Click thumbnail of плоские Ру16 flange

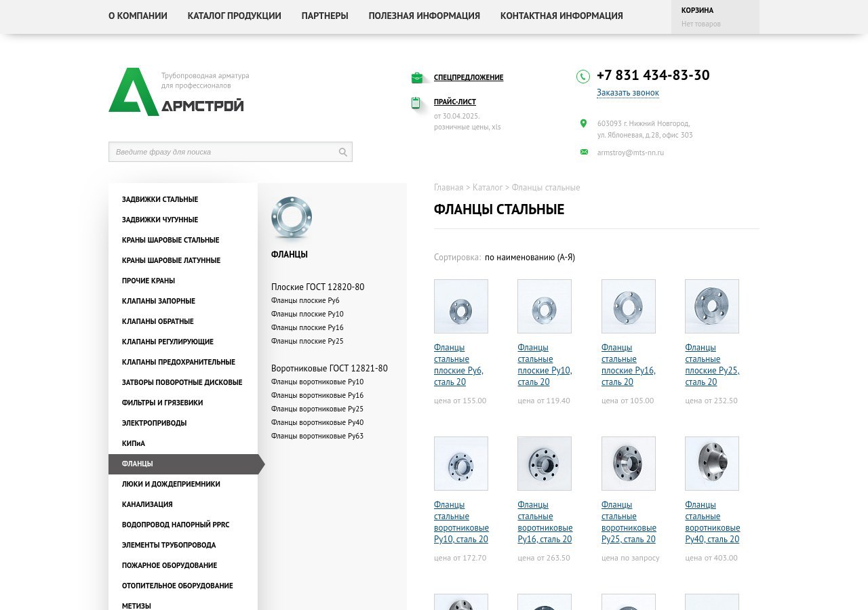(x=629, y=306)
